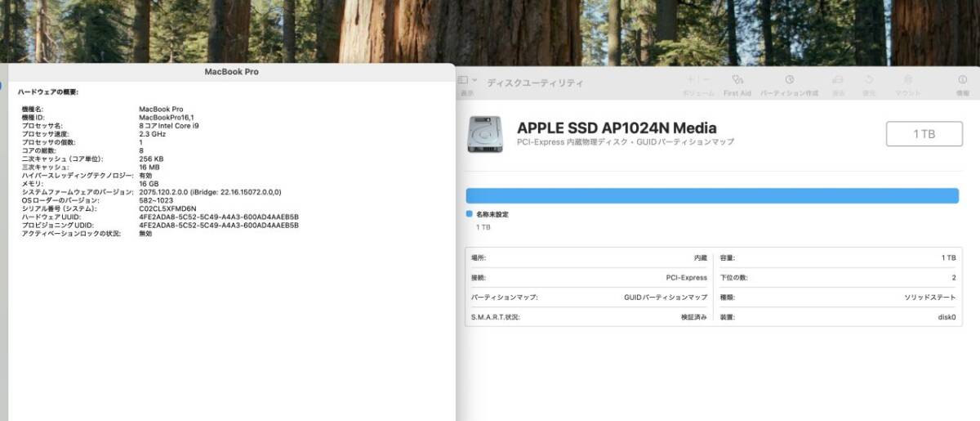Viewport: 980px width, 421px height.
Task: Click the 検証済み SMART status value
Action: click(x=694, y=317)
